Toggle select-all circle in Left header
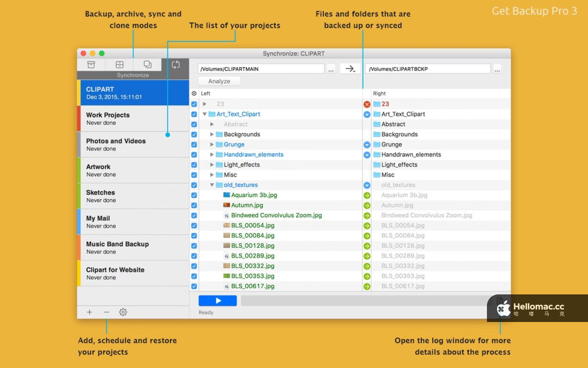 tap(194, 93)
